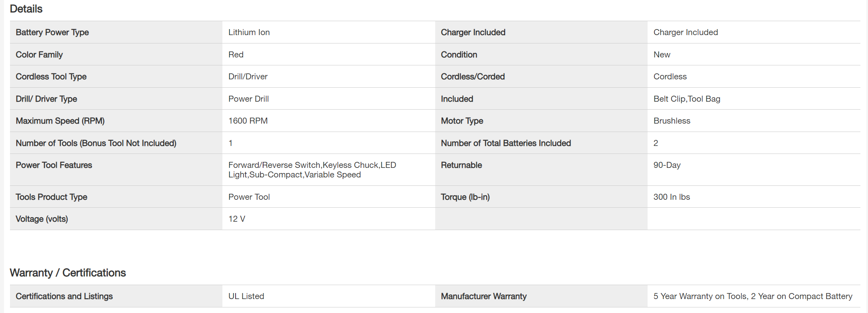Select the Color Family Red value
Image resolution: width=868 pixels, height=313 pixels.
(x=236, y=55)
